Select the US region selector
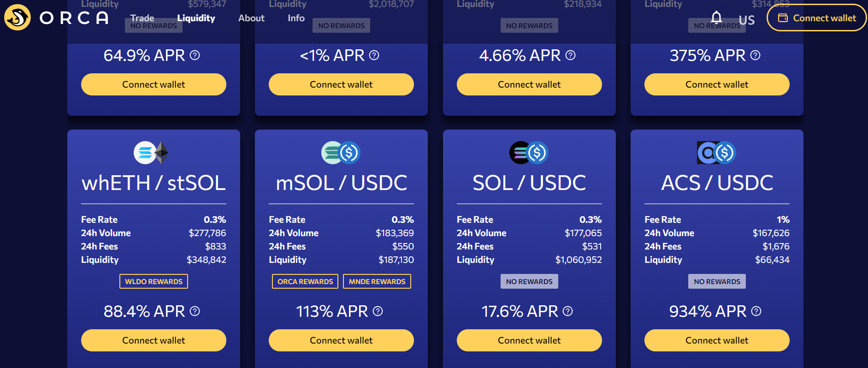This screenshot has height=368, width=868. click(x=747, y=20)
